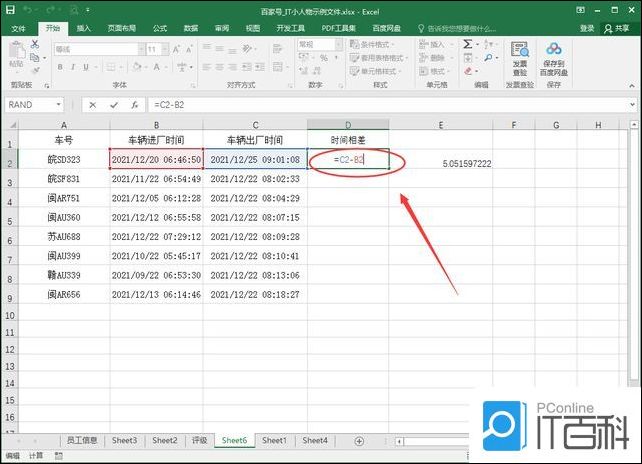This screenshot has width=642, height=464.
Task: Confirm the formula with the checkmark button
Action: tap(113, 105)
